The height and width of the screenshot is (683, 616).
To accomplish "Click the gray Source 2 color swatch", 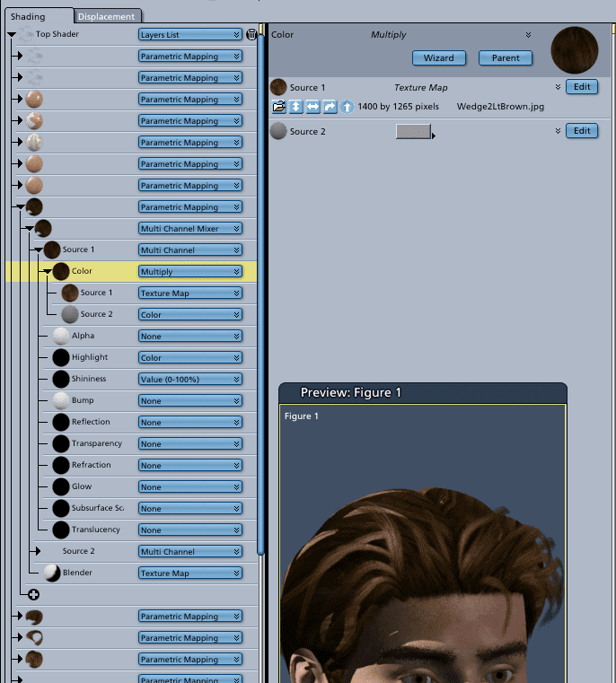I will 413,131.
